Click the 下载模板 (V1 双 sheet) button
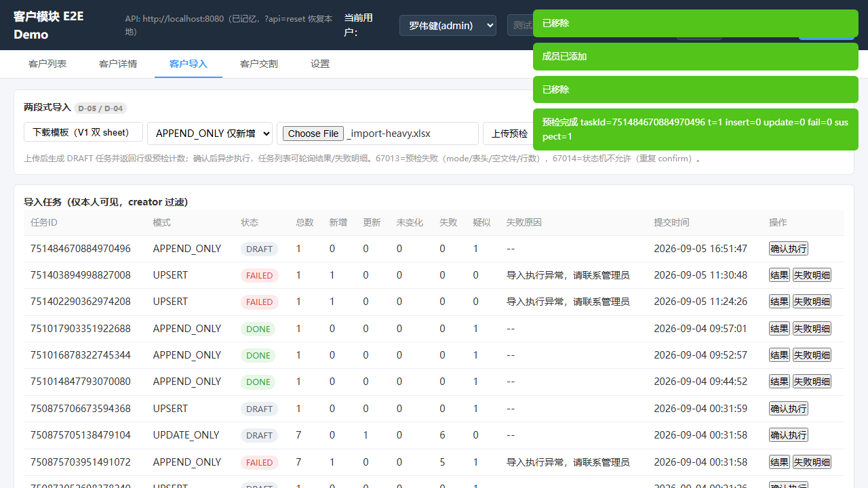 (83, 132)
